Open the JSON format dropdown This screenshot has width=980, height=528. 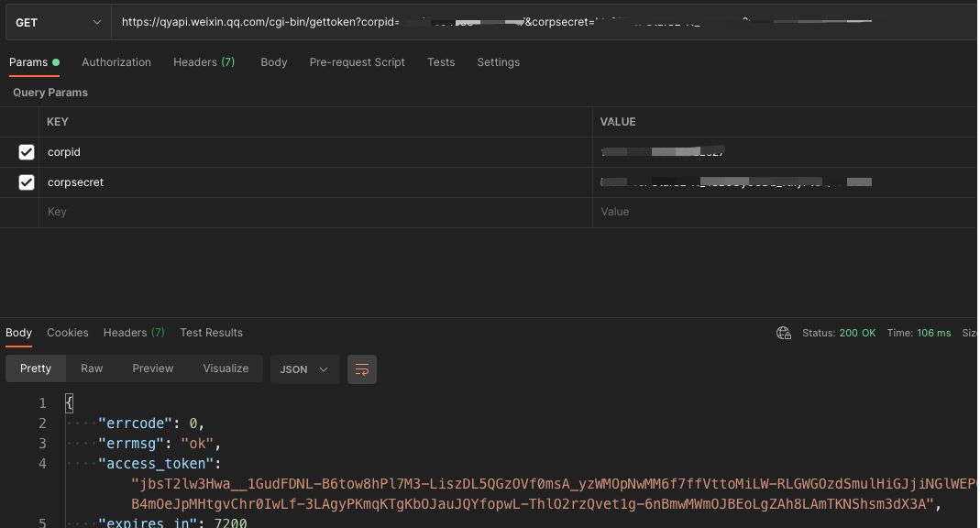[x=305, y=369]
